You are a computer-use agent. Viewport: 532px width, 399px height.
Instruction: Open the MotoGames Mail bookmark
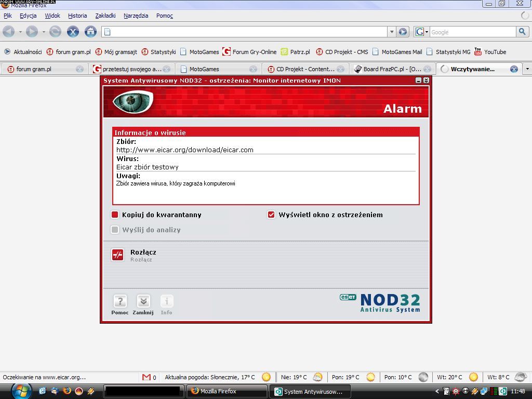[397, 52]
